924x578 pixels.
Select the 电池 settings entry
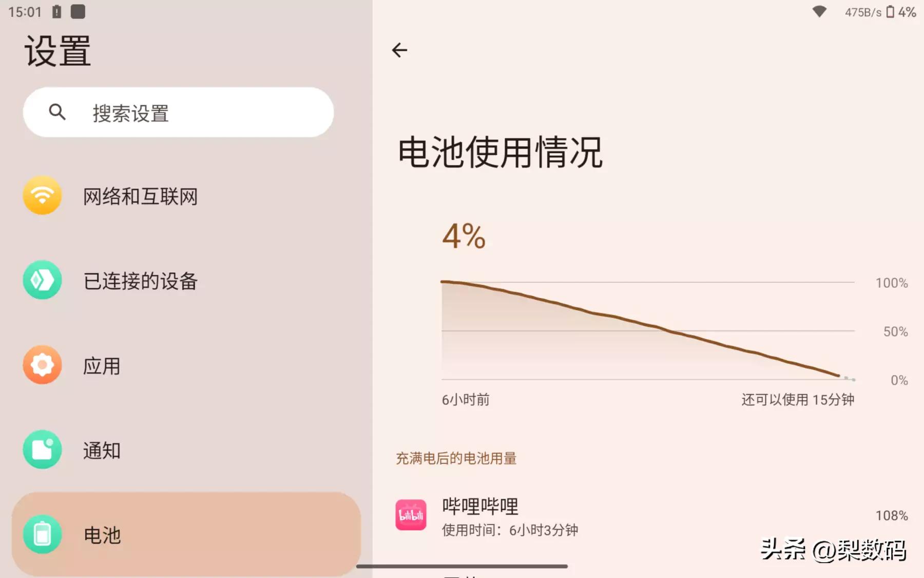[x=102, y=535]
